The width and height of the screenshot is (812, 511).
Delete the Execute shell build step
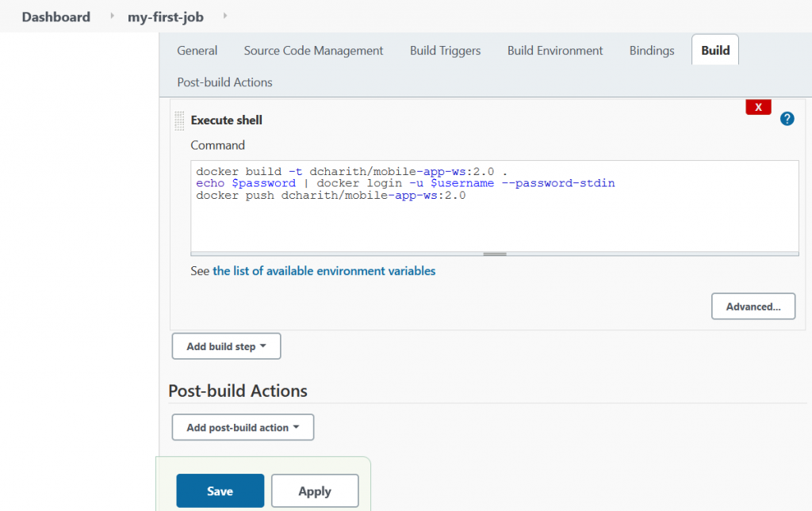(x=758, y=107)
